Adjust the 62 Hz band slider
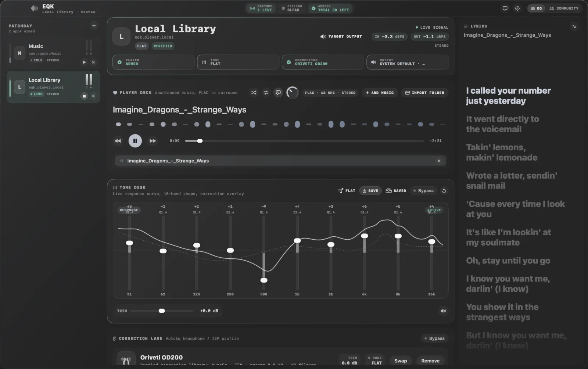The width and height of the screenshot is (588, 369). click(163, 251)
